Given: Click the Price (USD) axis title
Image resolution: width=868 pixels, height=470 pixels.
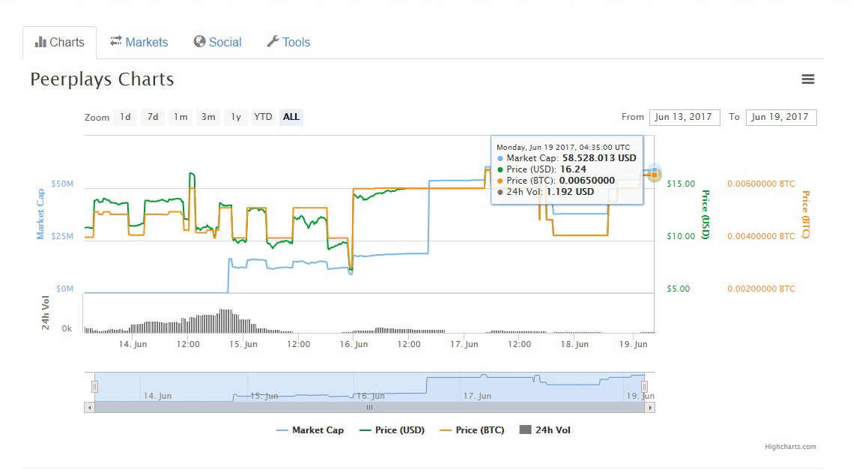Looking at the screenshot, I should 705,214.
